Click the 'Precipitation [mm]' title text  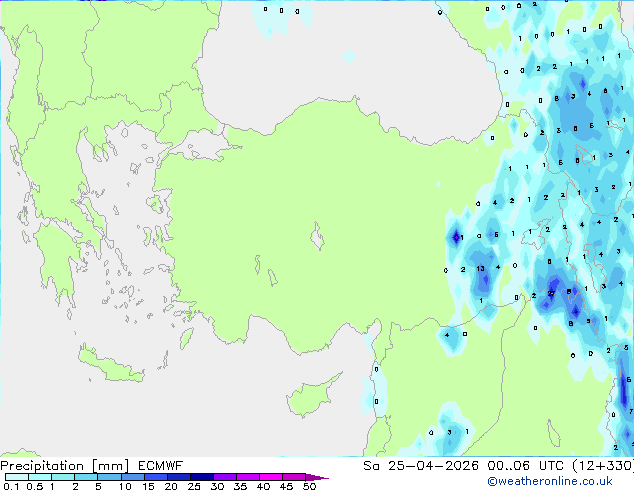tap(65, 466)
